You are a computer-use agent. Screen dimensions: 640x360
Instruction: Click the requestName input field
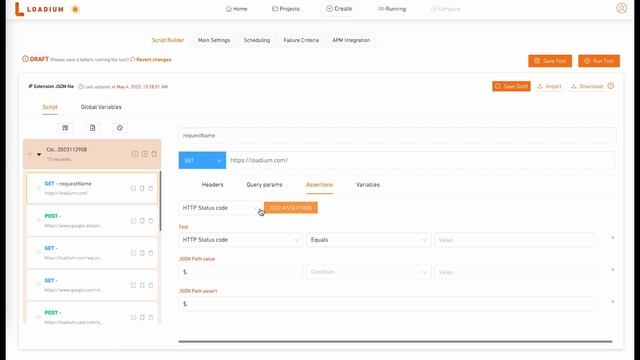(x=397, y=136)
